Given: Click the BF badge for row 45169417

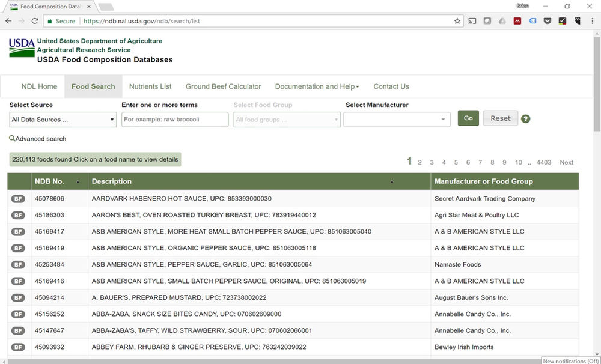Looking at the screenshot, I should (18, 232).
